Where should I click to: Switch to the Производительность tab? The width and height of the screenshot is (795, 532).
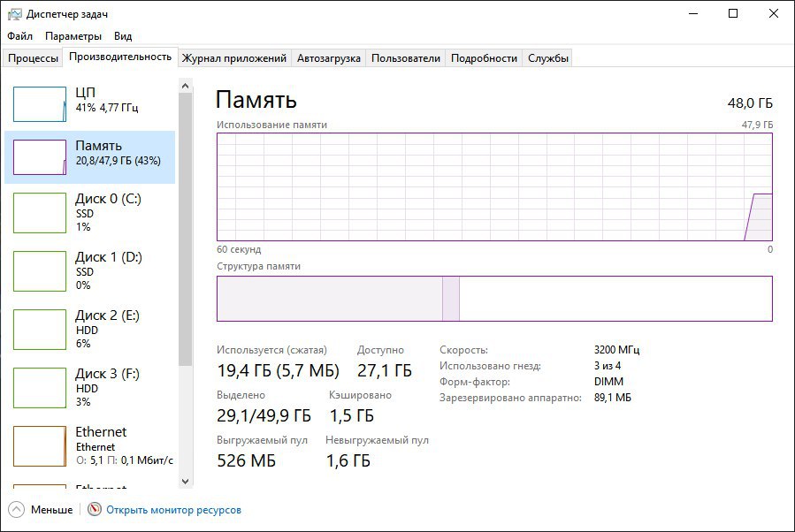tap(120, 57)
